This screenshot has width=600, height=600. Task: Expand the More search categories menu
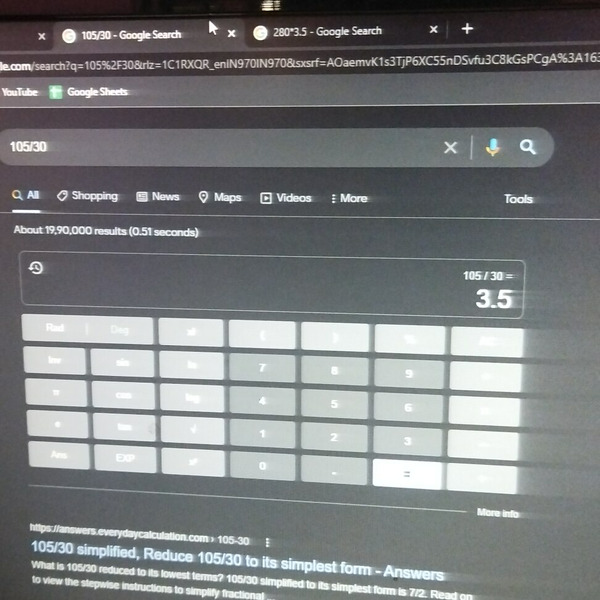349,199
